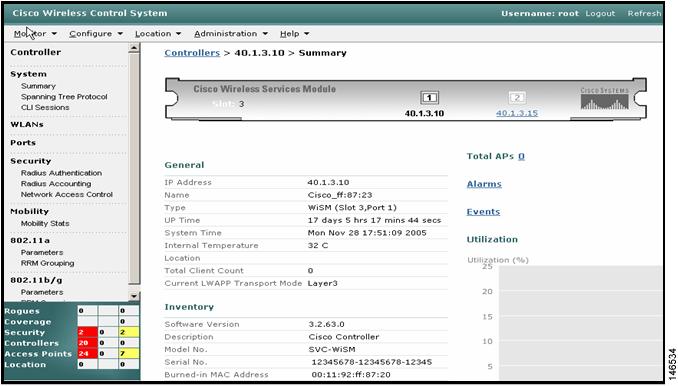This screenshot has height=386, width=678.
Task: Click the Cisco Systems logo
Action: 604,98
